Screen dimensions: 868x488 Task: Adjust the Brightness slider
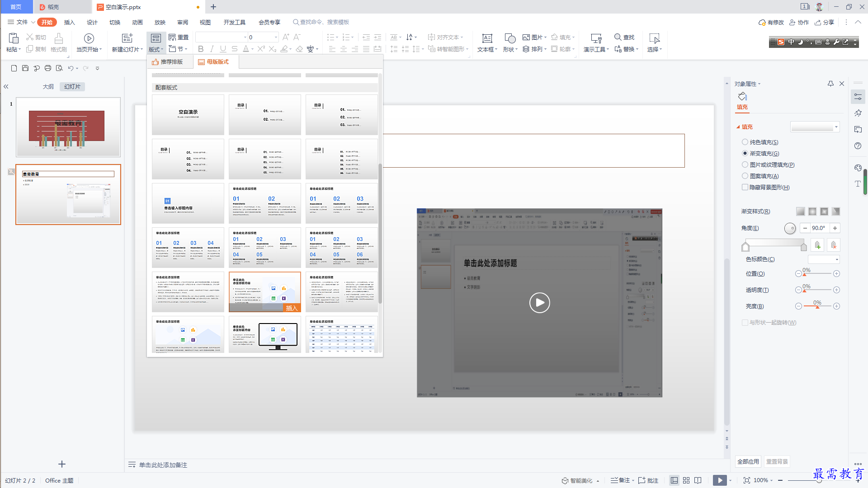pyautogui.click(x=817, y=306)
